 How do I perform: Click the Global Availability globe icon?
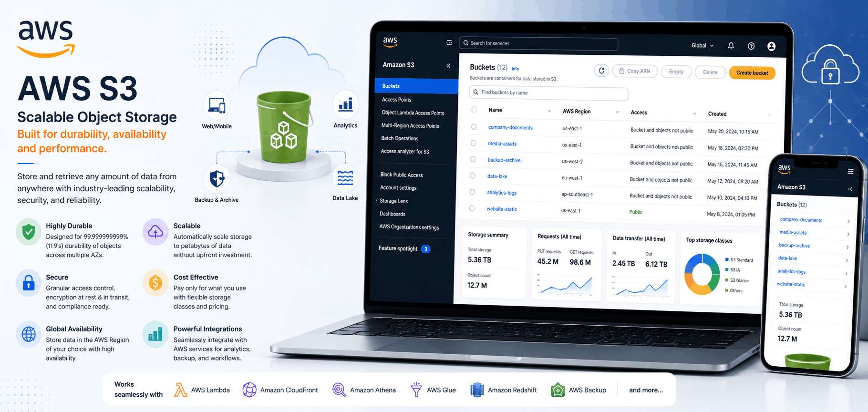coord(29,334)
